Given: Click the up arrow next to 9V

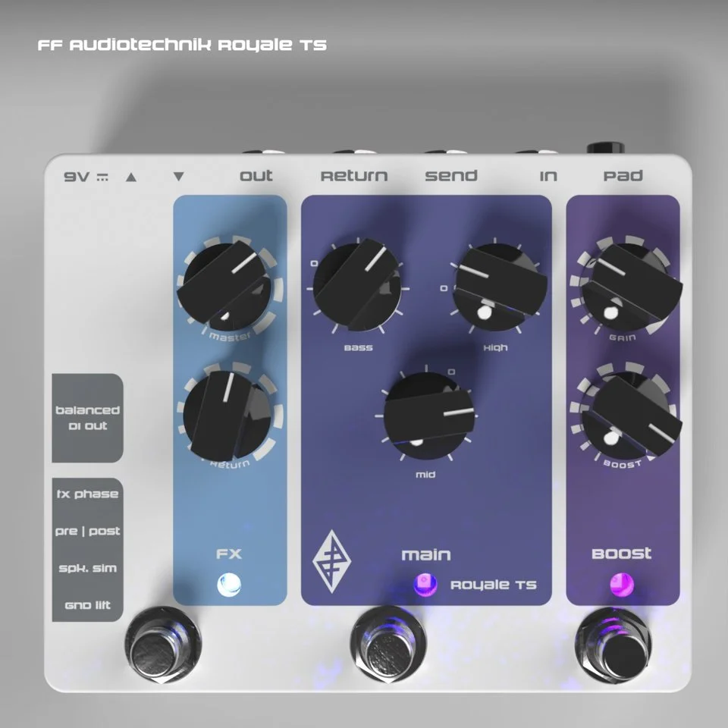Looking at the screenshot, I should pyautogui.click(x=131, y=177).
